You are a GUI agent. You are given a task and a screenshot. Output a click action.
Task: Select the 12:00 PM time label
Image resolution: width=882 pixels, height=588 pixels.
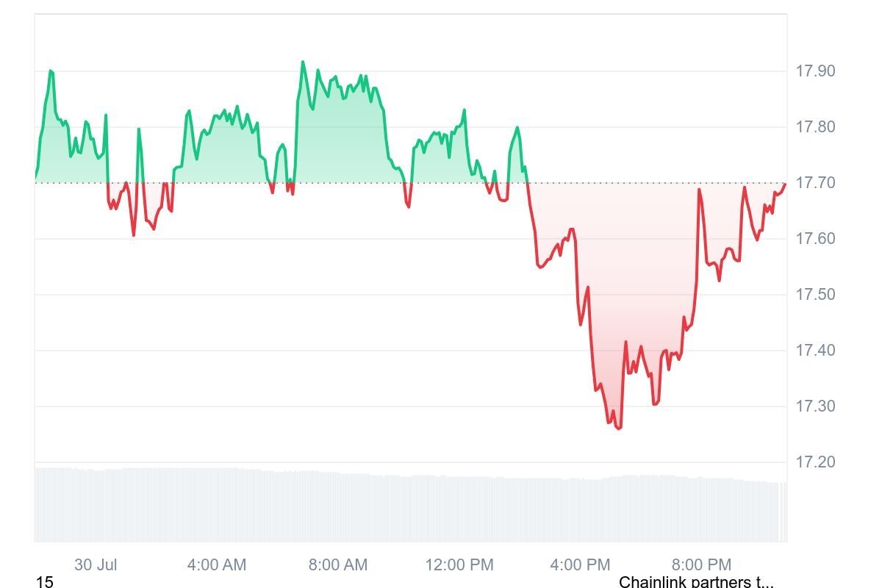(459, 565)
